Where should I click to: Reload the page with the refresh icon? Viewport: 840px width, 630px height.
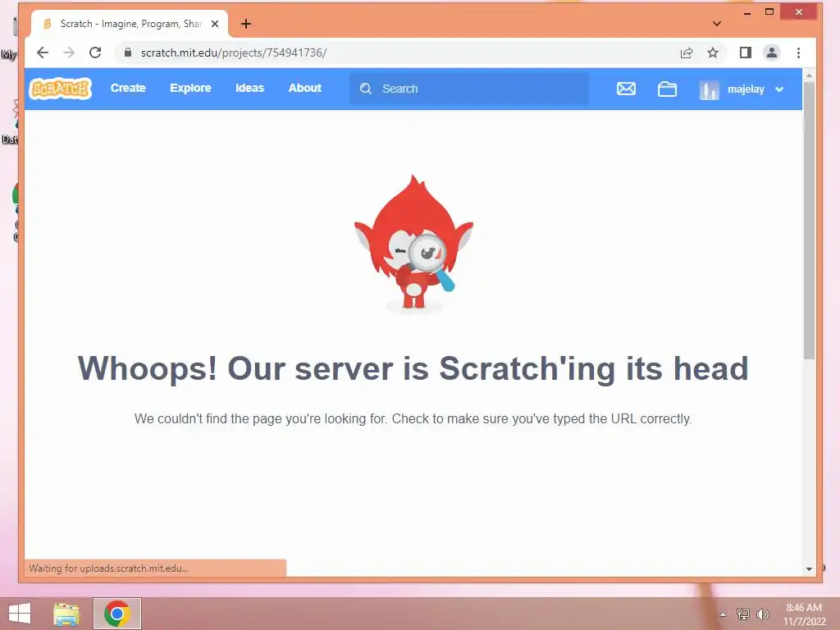click(95, 52)
